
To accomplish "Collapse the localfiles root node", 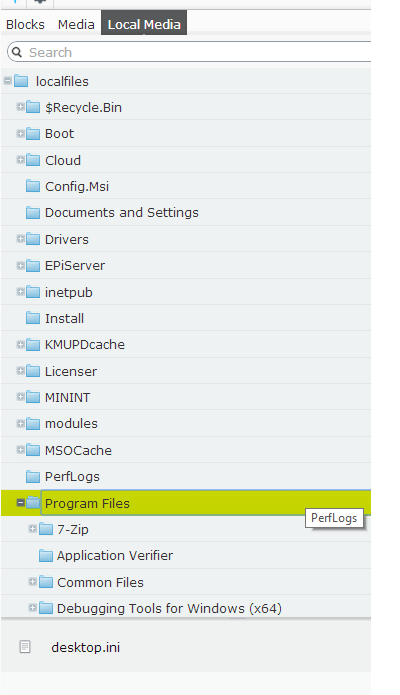I will point(8,81).
